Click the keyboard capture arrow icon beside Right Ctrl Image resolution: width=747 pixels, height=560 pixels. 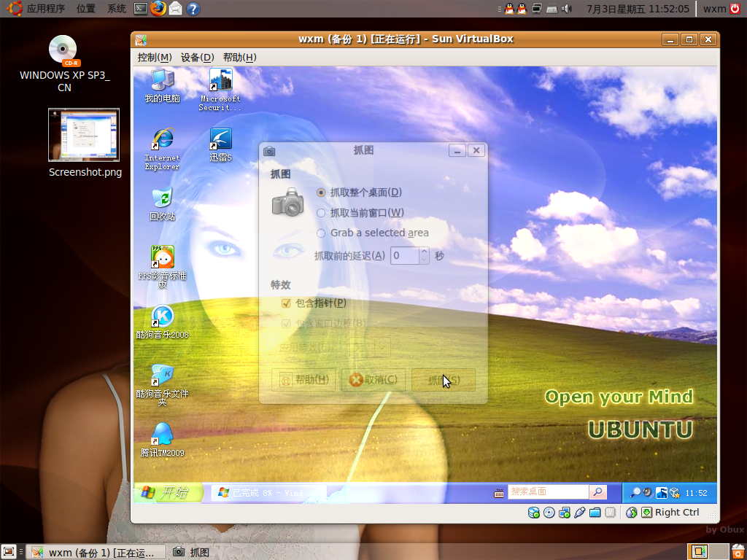click(x=646, y=513)
